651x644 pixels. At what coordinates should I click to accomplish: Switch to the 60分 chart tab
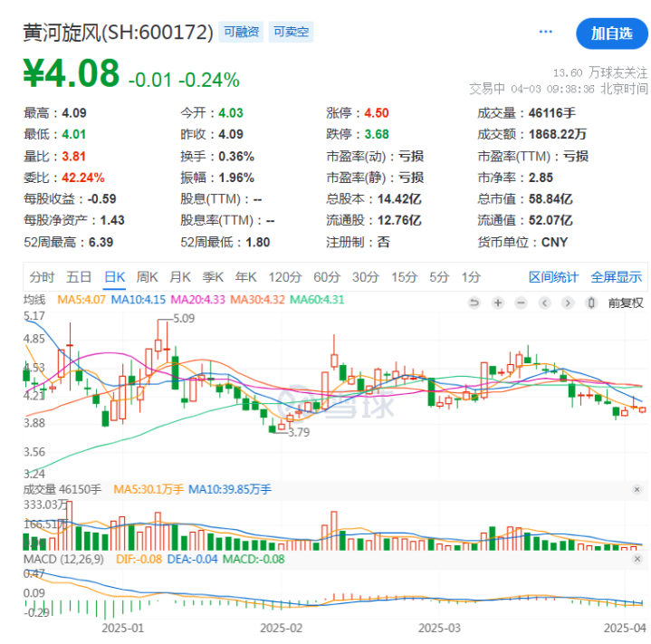click(327, 277)
